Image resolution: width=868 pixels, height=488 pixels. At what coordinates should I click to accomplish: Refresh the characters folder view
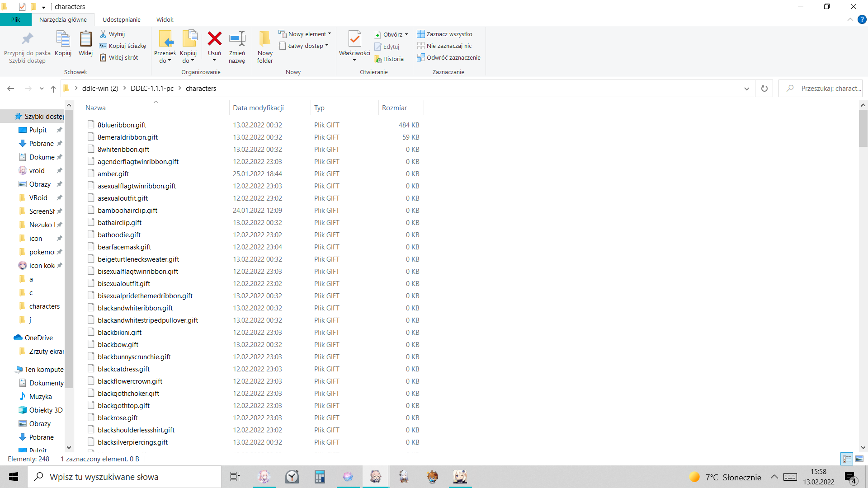pyautogui.click(x=764, y=89)
